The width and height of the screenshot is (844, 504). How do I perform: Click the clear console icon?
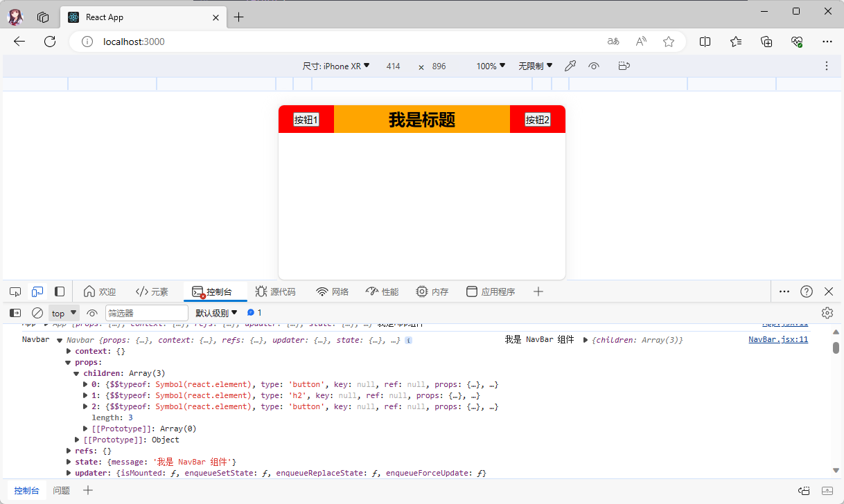click(x=37, y=313)
